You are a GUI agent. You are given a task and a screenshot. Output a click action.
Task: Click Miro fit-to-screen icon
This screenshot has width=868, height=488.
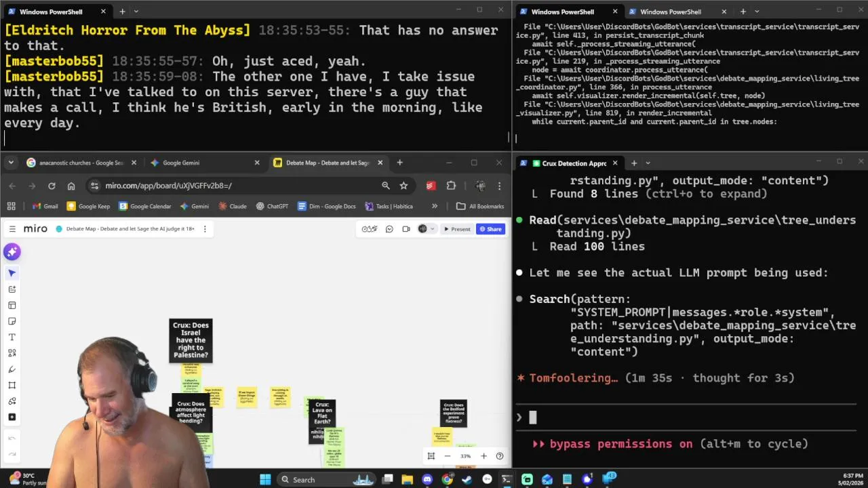(x=431, y=456)
